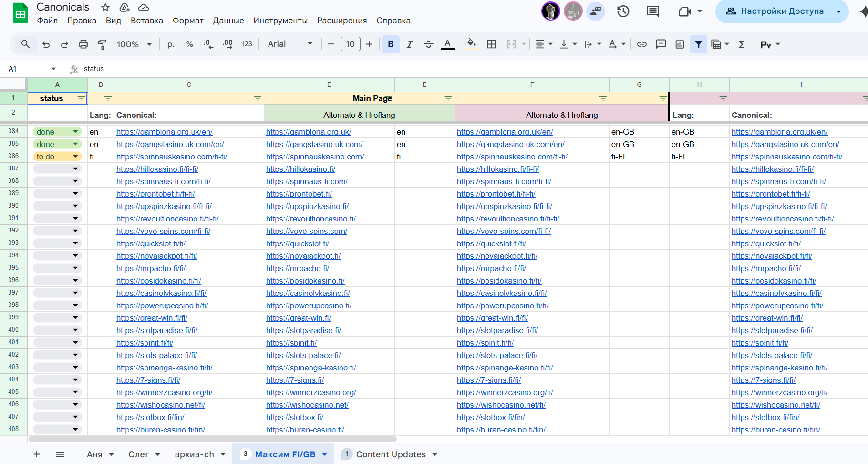Toggle the filter on the sheet
The height and width of the screenshot is (464, 868).
coord(698,44)
